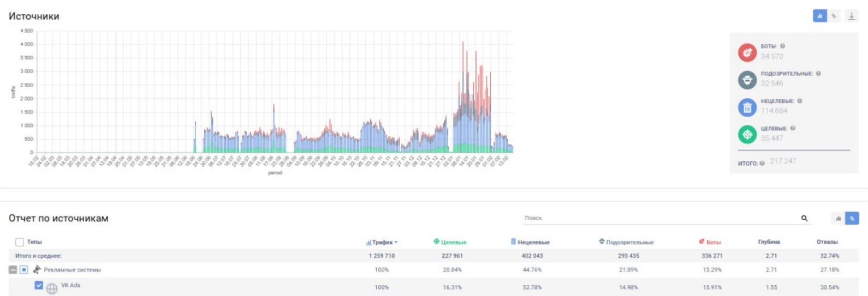Click the red Боты bug icon

point(747,52)
